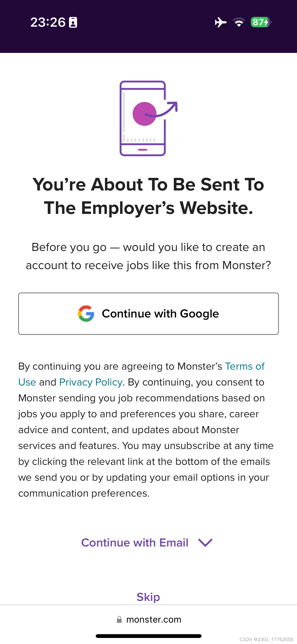Tap the monster.com address bar
The width and height of the screenshot is (297, 644).
(154, 620)
